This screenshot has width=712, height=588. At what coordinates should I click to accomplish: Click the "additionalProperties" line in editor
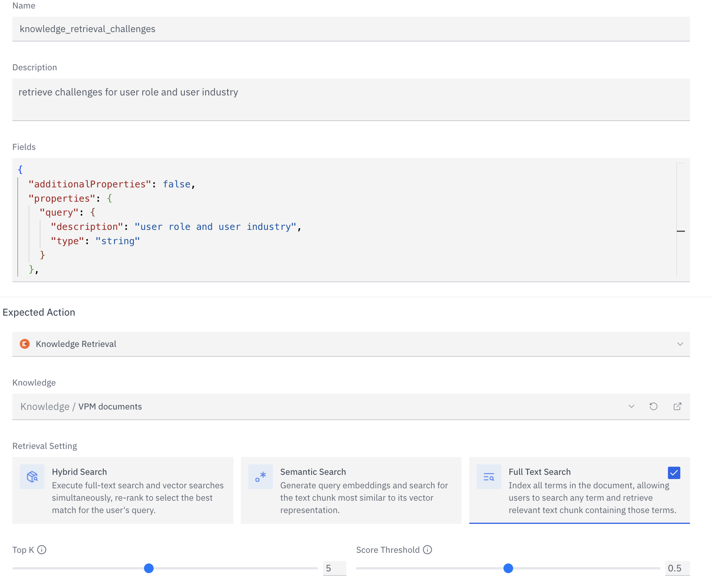tap(112, 184)
